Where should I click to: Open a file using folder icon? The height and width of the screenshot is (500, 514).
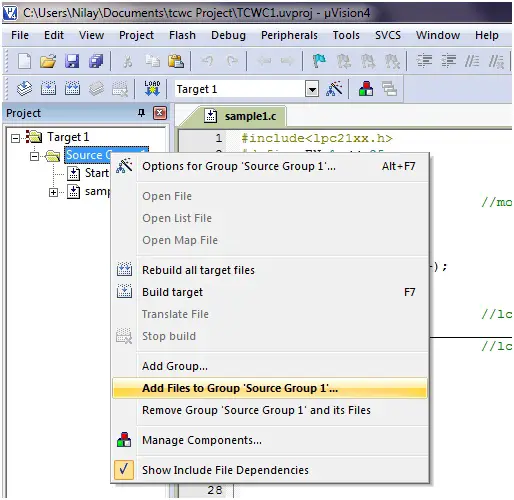[48, 61]
